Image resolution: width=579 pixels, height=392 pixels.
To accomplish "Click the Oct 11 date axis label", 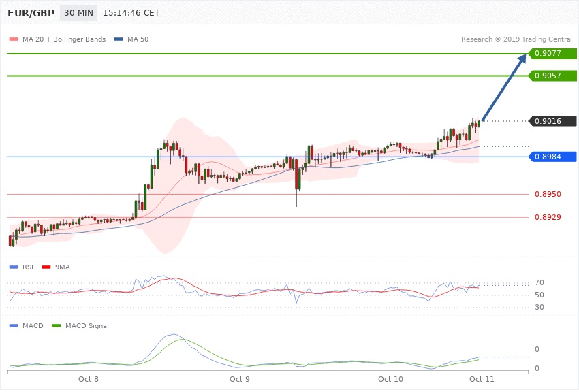I will coord(482,380).
